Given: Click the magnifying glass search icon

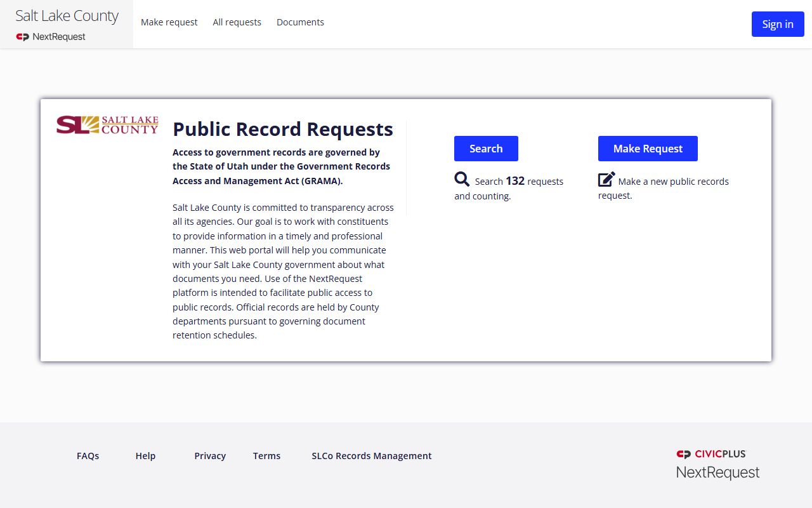Looking at the screenshot, I should point(462,180).
